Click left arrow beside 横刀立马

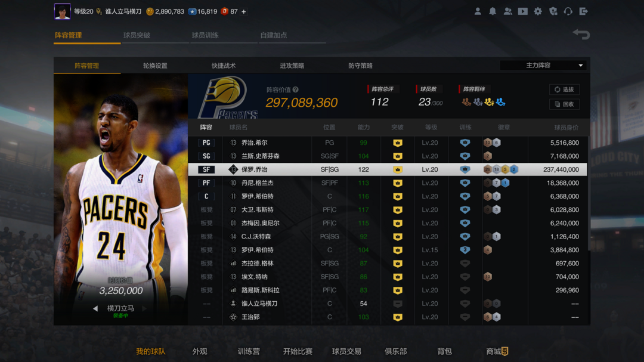point(95,308)
